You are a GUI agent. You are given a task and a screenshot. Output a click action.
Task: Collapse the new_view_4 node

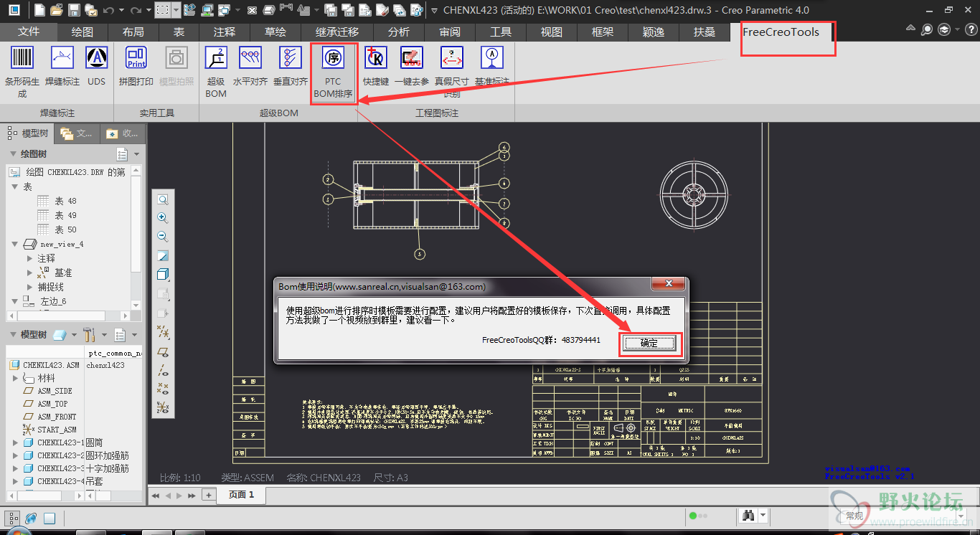tap(15, 244)
